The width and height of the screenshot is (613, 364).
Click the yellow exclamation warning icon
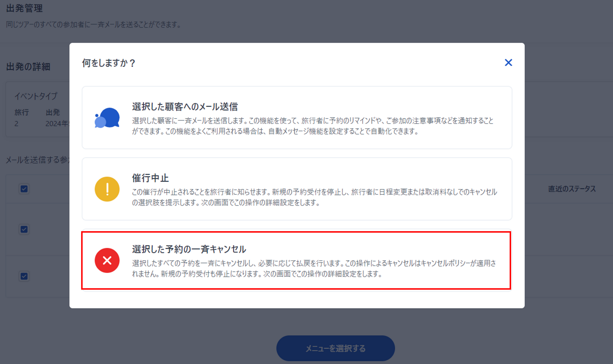107,189
